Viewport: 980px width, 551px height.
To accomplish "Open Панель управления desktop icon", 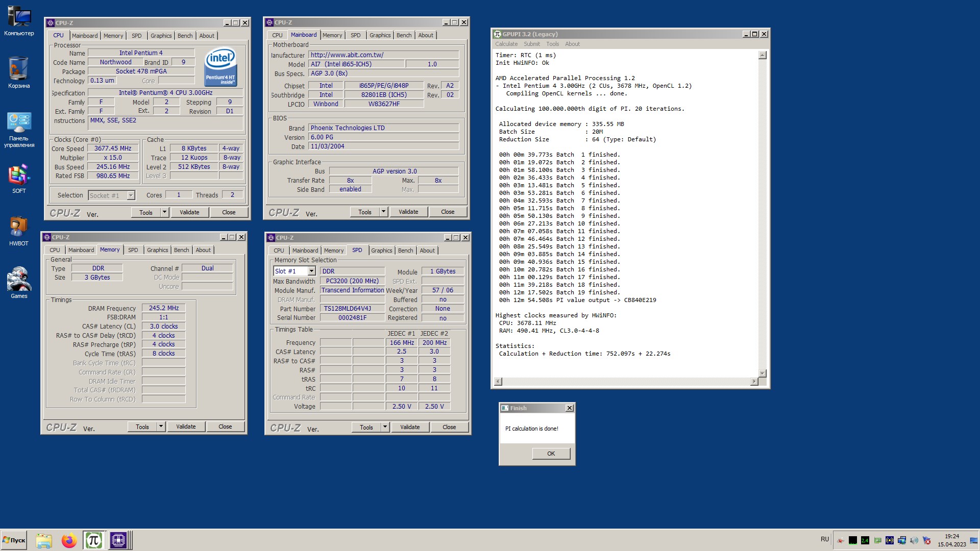I will tap(19, 130).
